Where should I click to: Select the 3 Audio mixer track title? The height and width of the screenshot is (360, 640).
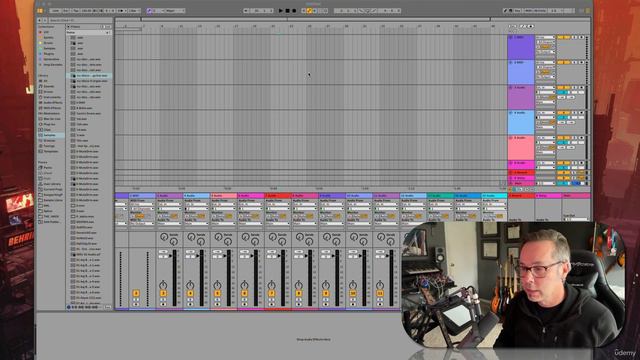coord(169,196)
